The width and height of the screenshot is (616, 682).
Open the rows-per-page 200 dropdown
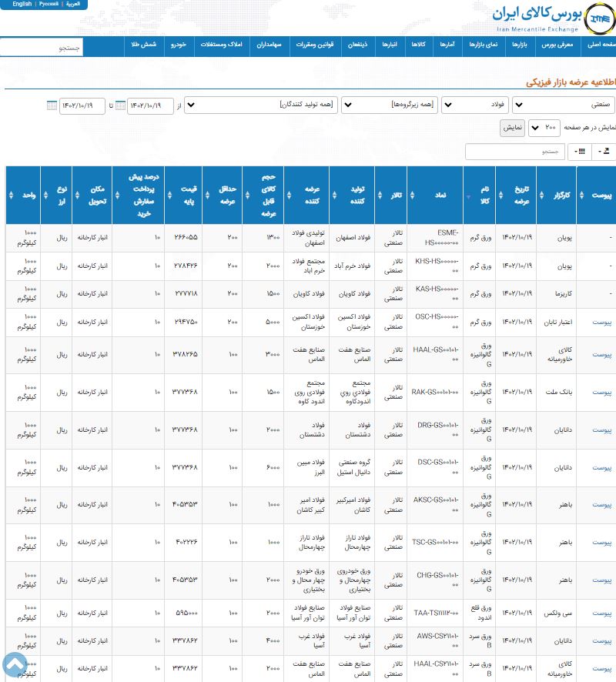click(544, 128)
